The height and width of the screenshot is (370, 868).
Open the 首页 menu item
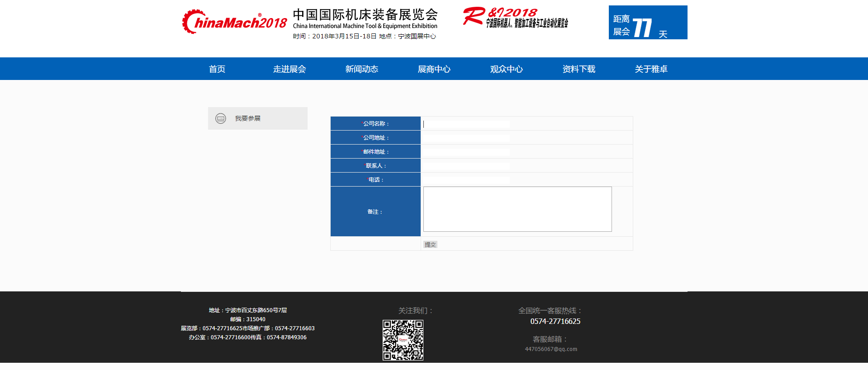click(x=217, y=69)
